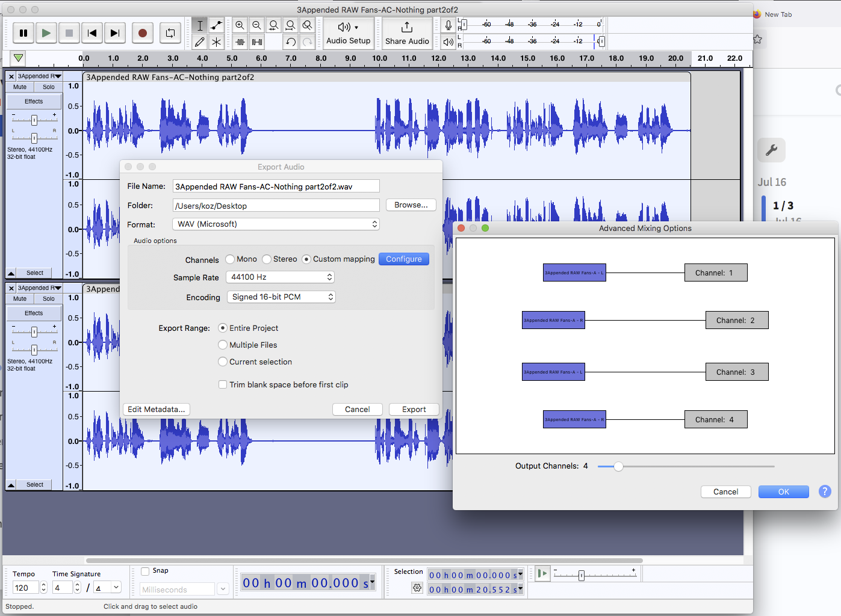Image resolution: width=841 pixels, height=616 pixels.
Task: Select Multiple Files export range
Action: (223, 345)
